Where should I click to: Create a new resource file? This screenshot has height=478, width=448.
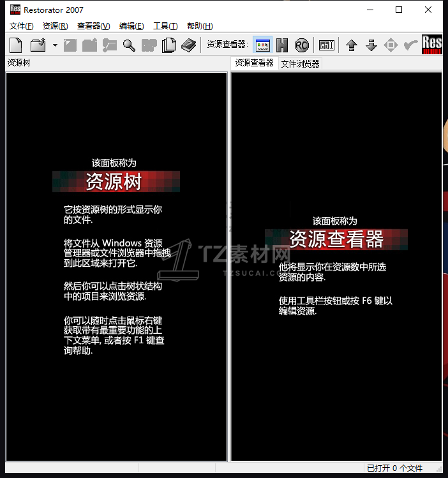pos(15,45)
